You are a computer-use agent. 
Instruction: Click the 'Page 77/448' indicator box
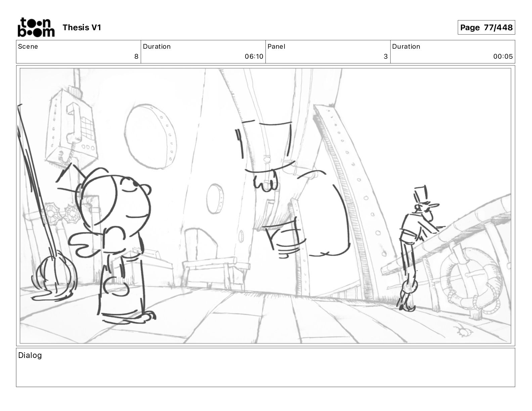tap(486, 28)
